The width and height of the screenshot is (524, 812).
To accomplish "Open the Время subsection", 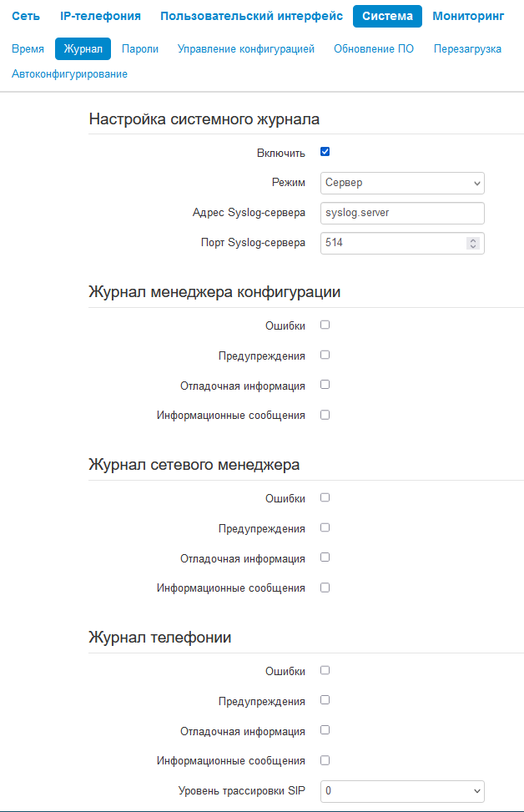I will click(x=28, y=49).
